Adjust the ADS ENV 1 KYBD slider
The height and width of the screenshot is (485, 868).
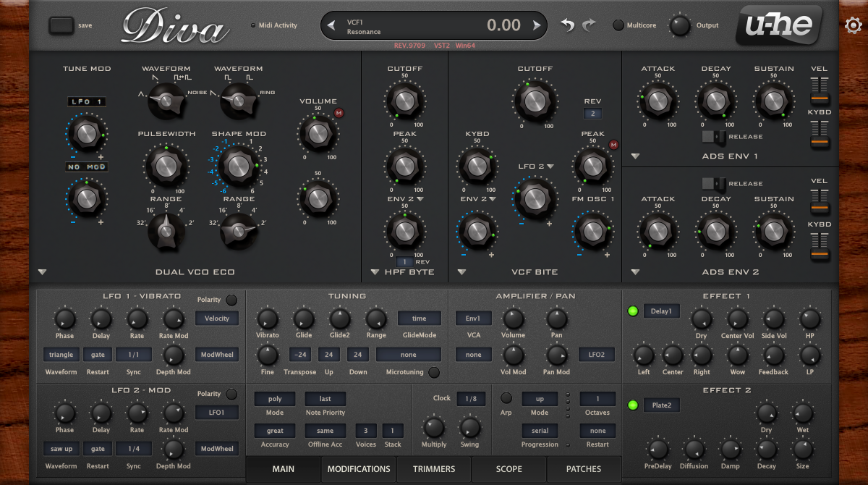820,135
